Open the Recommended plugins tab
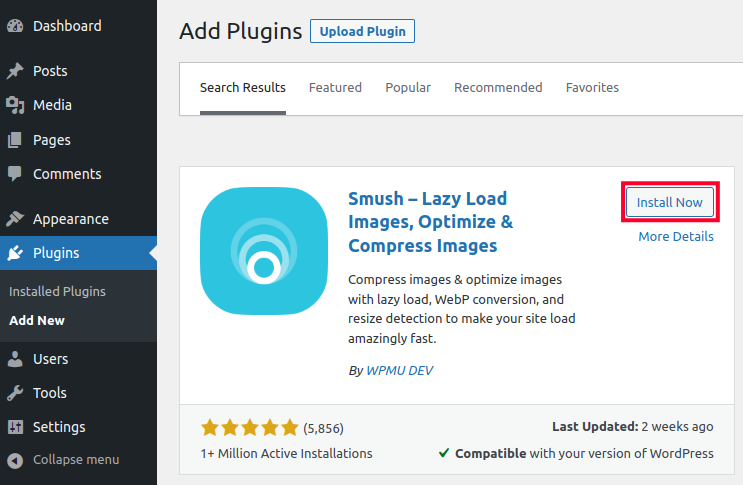743x485 pixels. [x=498, y=88]
